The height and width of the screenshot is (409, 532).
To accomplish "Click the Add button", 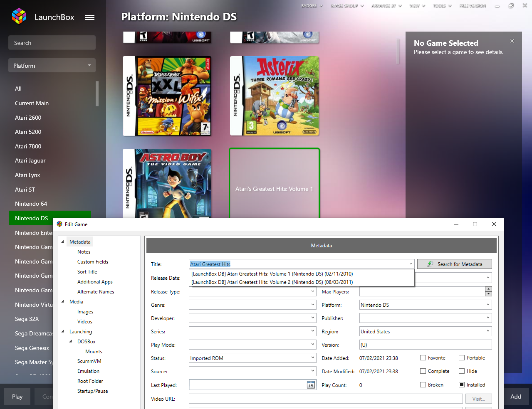I will click(516, 397).
